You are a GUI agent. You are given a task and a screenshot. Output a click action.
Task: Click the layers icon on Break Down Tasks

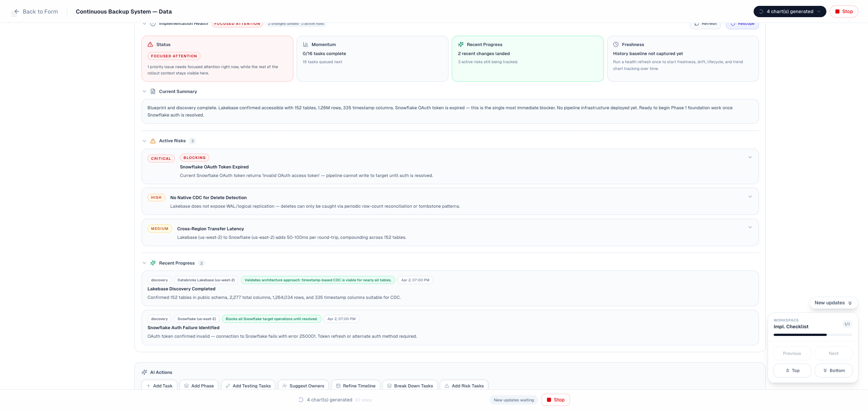coord(389,386)
